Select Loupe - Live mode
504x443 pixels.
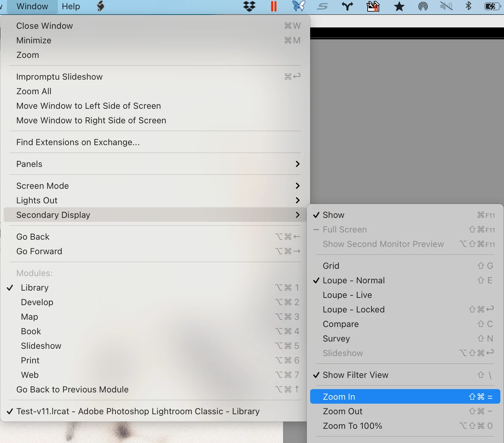405,295
